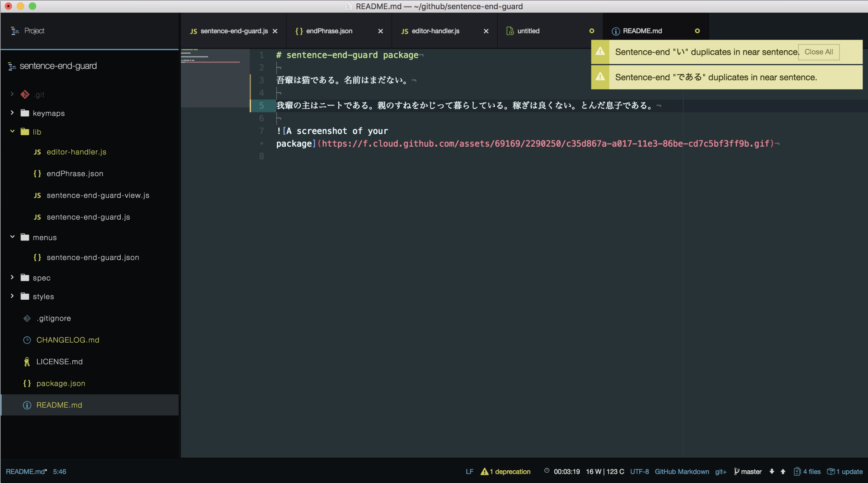Click the modified dot on untitled tab

pyautogui.click(x=592, y=31)
